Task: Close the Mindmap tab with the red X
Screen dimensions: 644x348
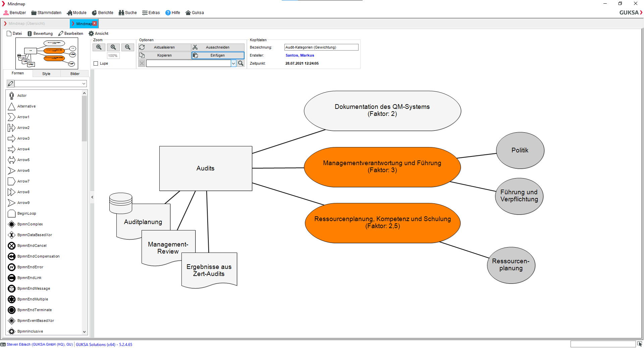Action: click(x=95, y=23)
